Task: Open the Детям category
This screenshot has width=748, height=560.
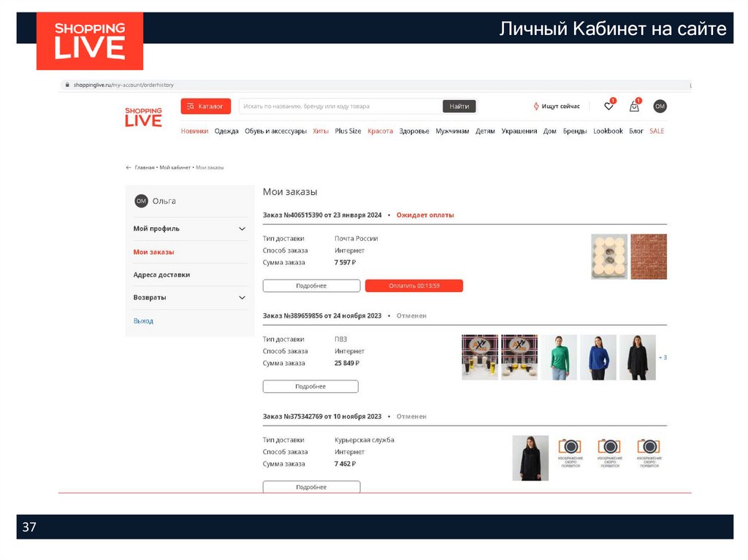Action: pos(485,131)
